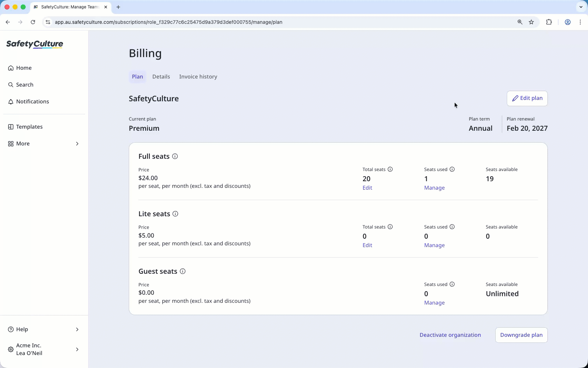
Task: Open a new browser tab
Action: [118, 7]
